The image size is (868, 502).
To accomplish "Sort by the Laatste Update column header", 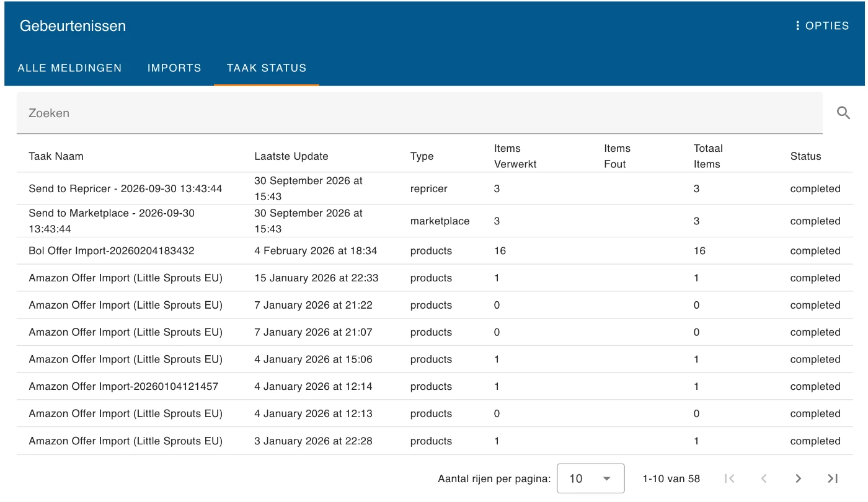I will tap(291, 156).
